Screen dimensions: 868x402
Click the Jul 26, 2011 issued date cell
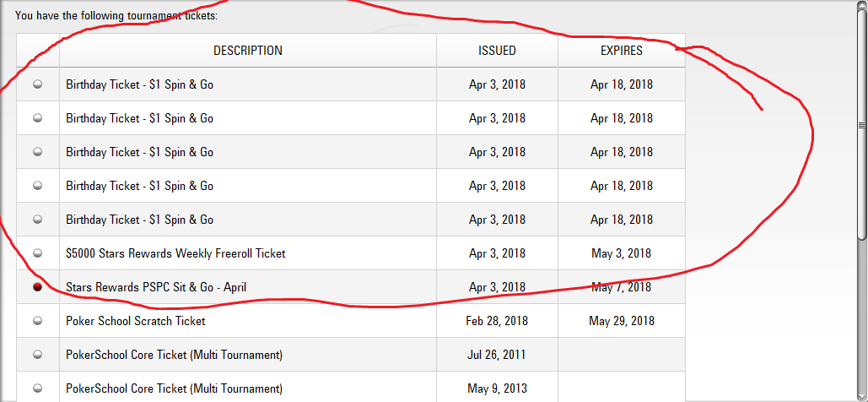coord(497,355)
